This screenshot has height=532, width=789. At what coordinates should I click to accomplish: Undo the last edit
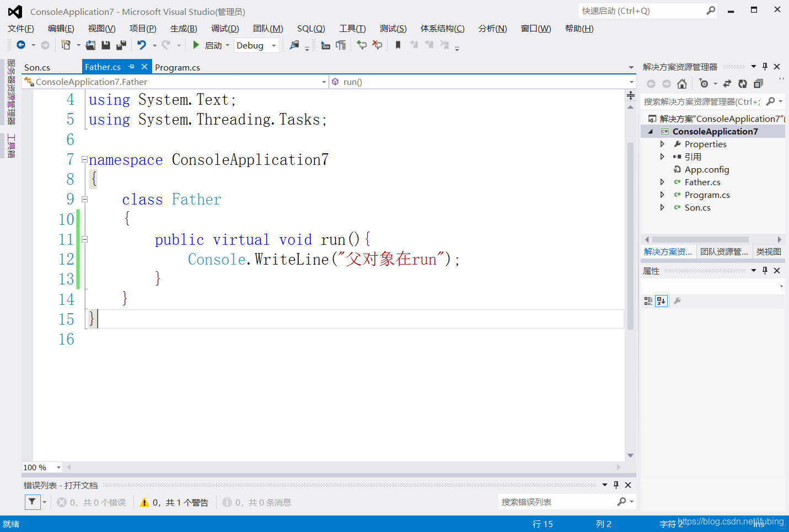click(142, 45)
